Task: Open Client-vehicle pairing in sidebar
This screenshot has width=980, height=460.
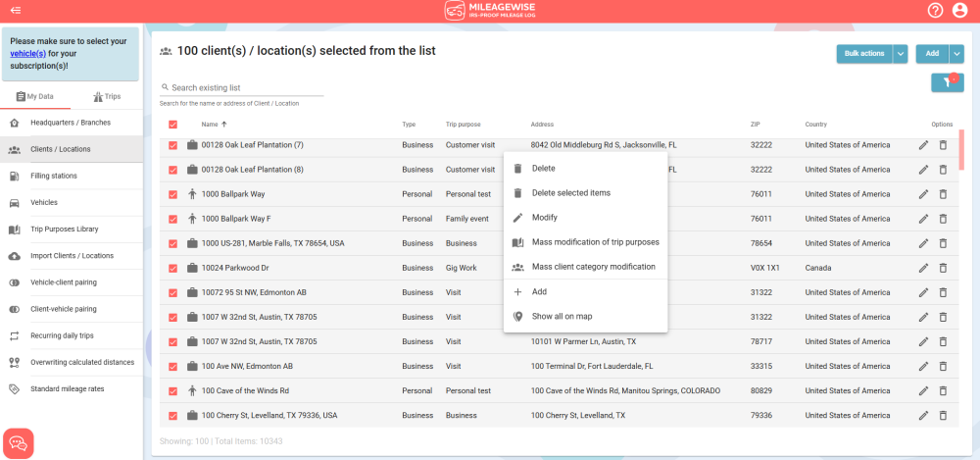Action: click(x=72, y=309)
